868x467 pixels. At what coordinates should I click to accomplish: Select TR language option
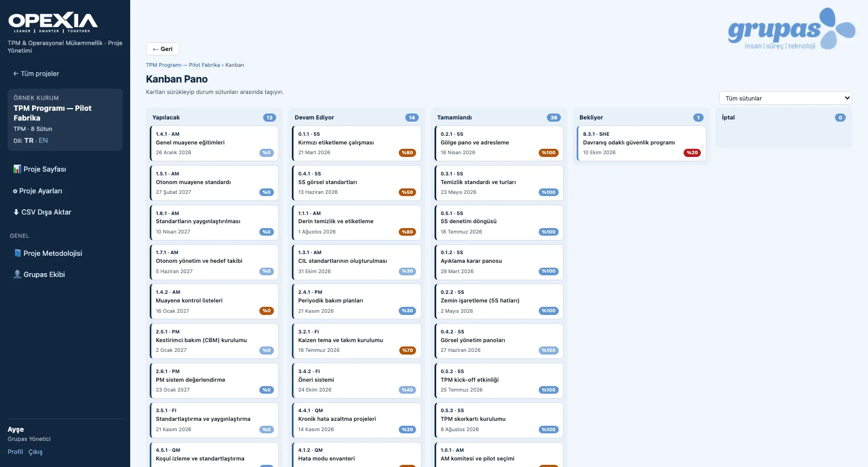[x=29, y=141]
